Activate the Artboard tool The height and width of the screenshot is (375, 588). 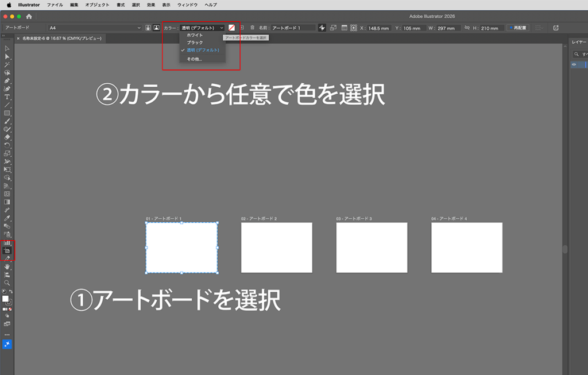pyautogui.click(x=7, y=251)
